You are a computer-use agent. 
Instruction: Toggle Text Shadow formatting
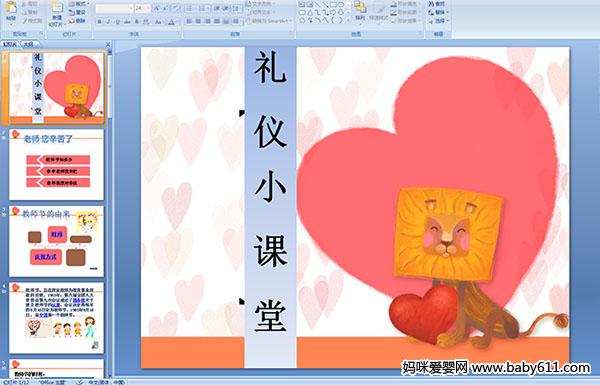point(137,22)
